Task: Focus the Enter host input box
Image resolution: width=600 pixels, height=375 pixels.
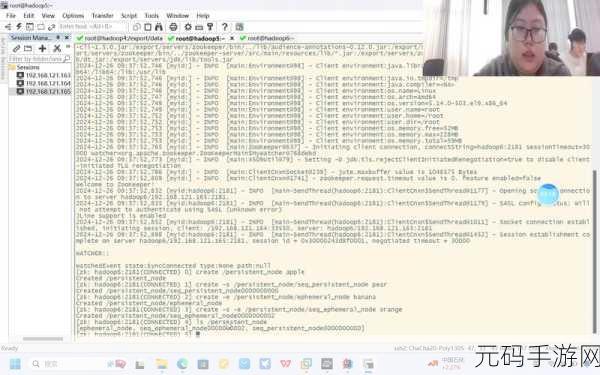Action: point(92,27)
